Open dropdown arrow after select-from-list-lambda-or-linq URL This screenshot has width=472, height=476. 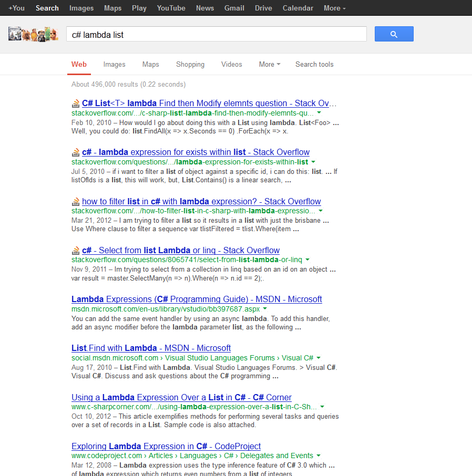point(307,260)
